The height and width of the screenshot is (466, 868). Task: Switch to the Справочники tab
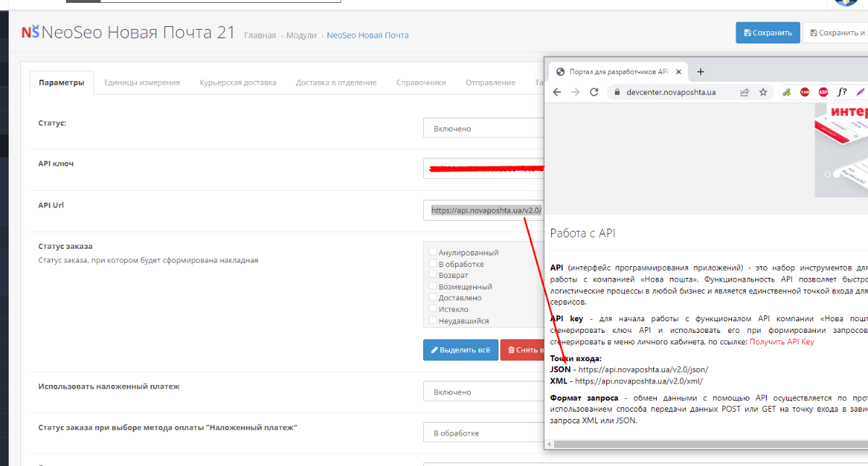(421, 82)
